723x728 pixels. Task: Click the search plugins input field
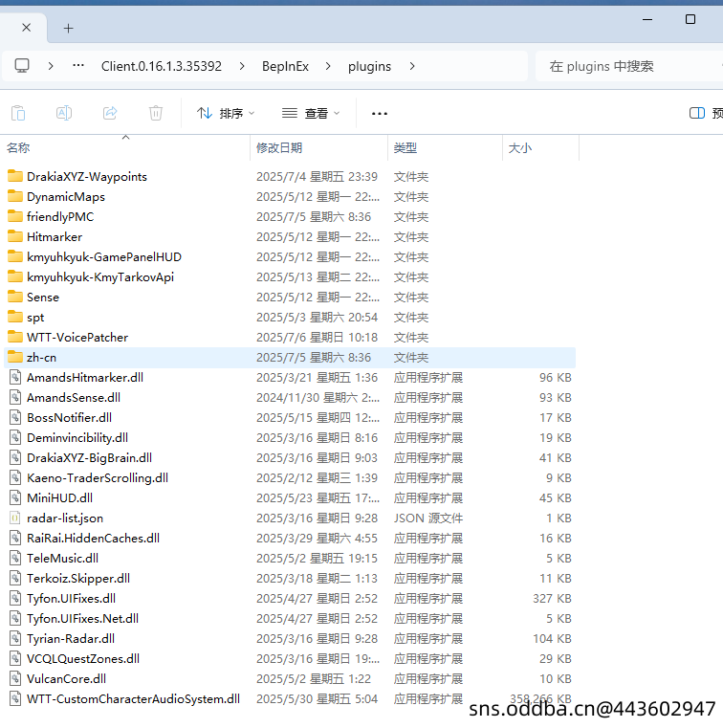pos(628,66)
